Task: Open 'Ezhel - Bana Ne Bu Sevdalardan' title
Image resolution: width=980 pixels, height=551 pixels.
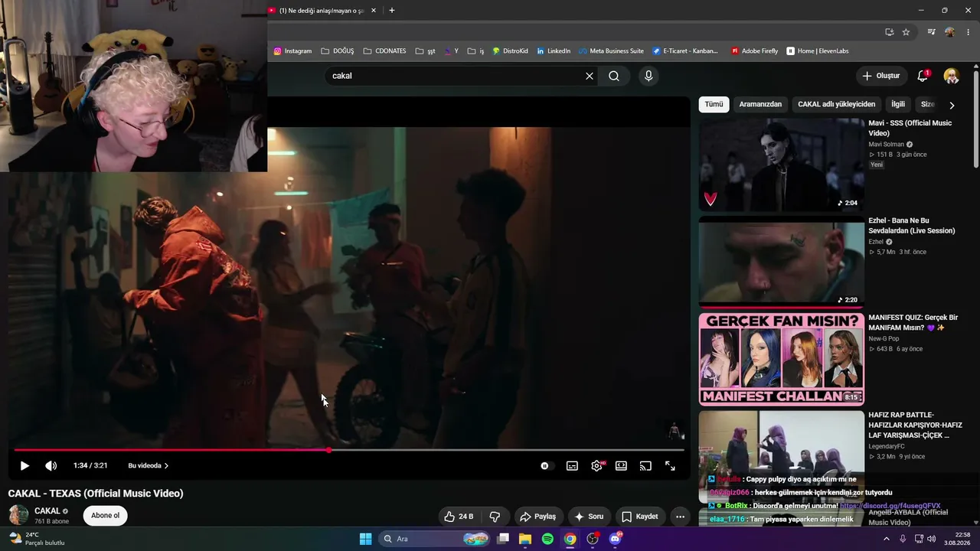Action: click(912, 226)
